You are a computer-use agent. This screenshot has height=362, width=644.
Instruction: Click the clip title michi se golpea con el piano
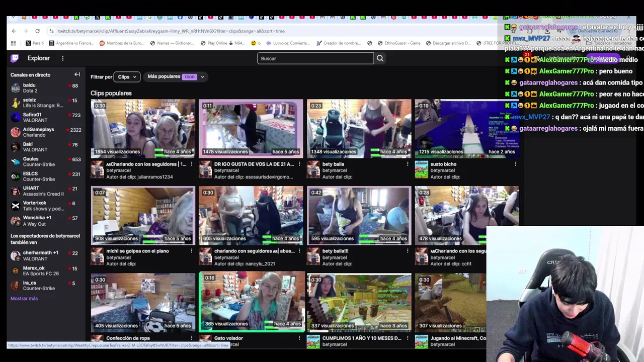click(137, 251)
